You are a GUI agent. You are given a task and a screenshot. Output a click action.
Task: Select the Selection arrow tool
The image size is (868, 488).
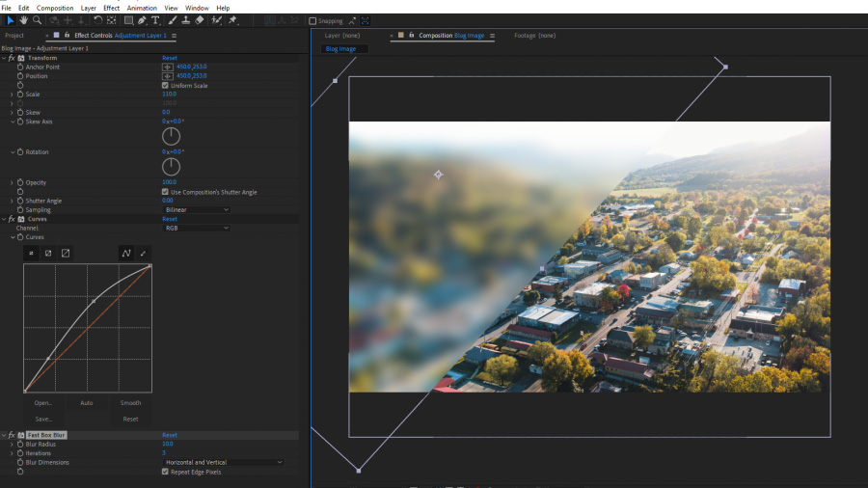point(11,20)
